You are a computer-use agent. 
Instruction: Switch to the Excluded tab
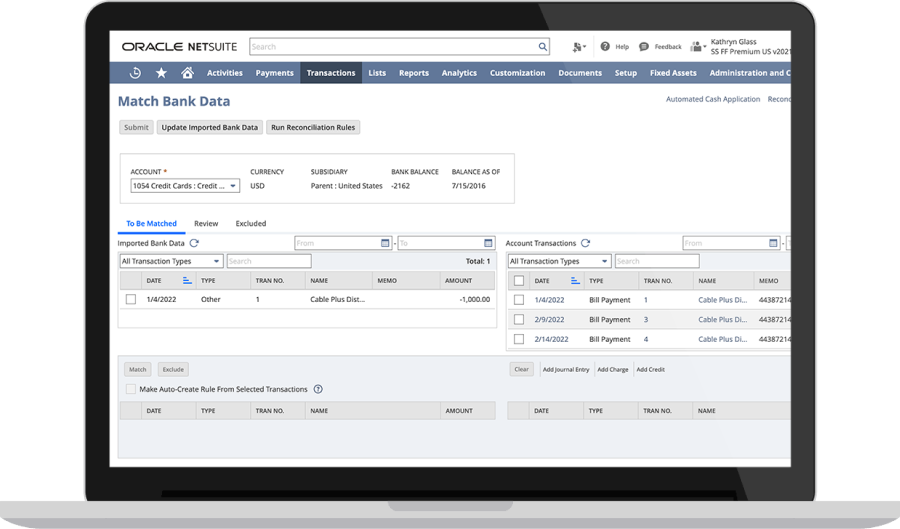(251, 223)
